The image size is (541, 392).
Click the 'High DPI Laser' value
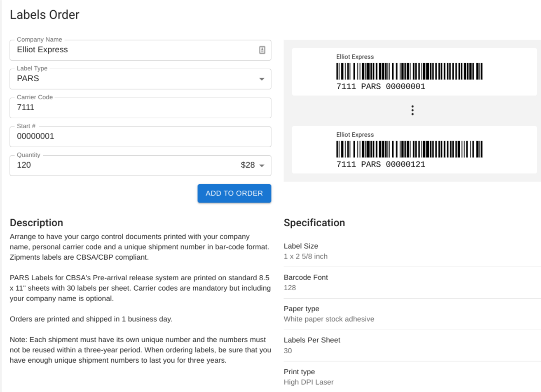pos(309,382)
